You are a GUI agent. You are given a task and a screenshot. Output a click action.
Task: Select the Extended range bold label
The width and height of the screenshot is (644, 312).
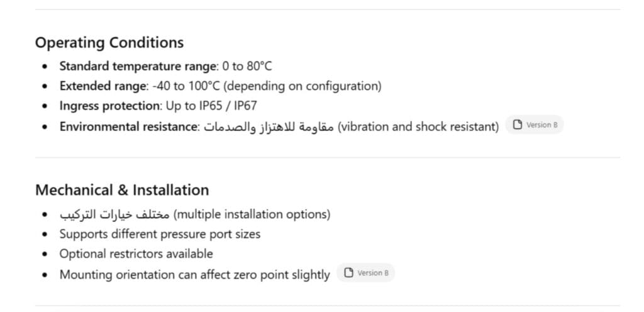(x=103, y=86)
